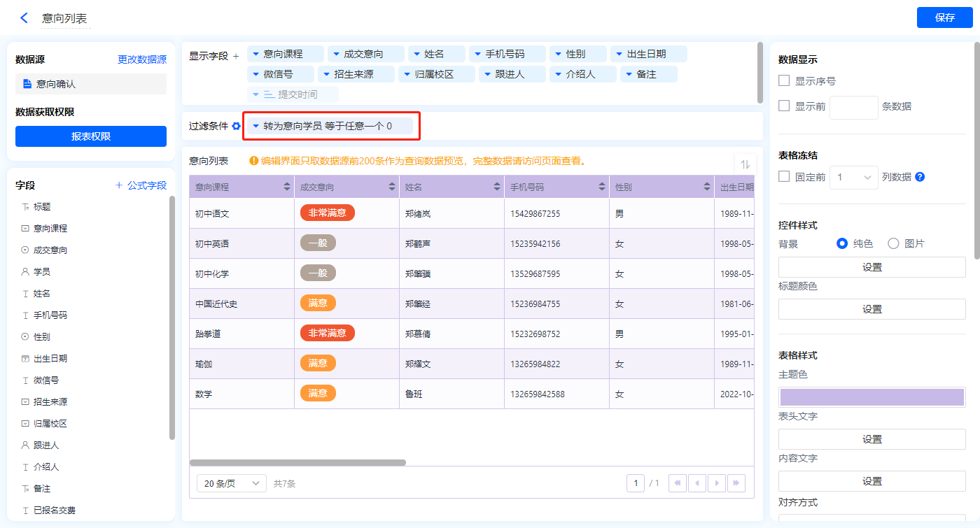Screen dimensions: 980x528
Task: Click the 显示前 number input field
Action: tap(853, 107)
